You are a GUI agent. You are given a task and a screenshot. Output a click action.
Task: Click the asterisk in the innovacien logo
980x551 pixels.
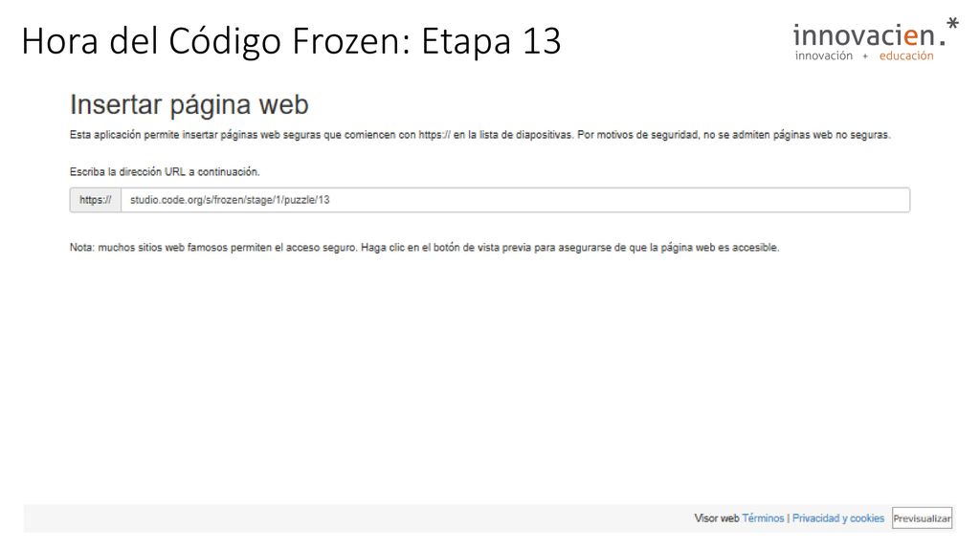952,24
